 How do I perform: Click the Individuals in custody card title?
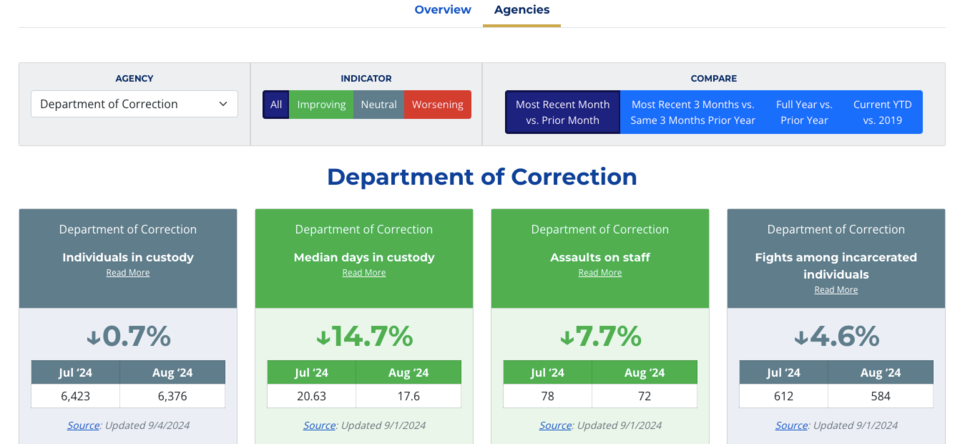click(x=128, y=257)
